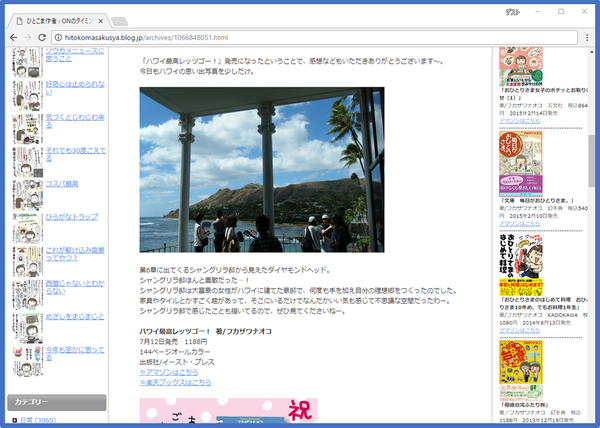Click the おひとりさま女子のボチッとお取りよせ book cover
The width and height of the screenshot is (600, 428).
pos(521,67)
